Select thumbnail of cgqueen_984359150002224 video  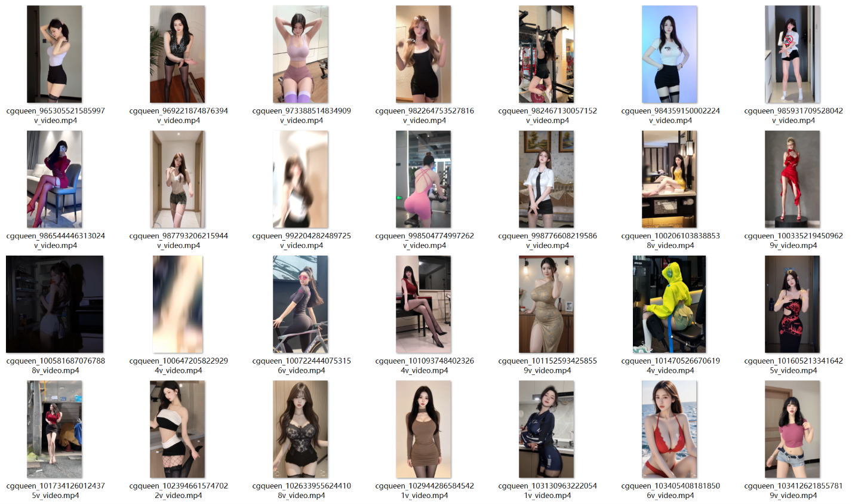click(669, 54)
